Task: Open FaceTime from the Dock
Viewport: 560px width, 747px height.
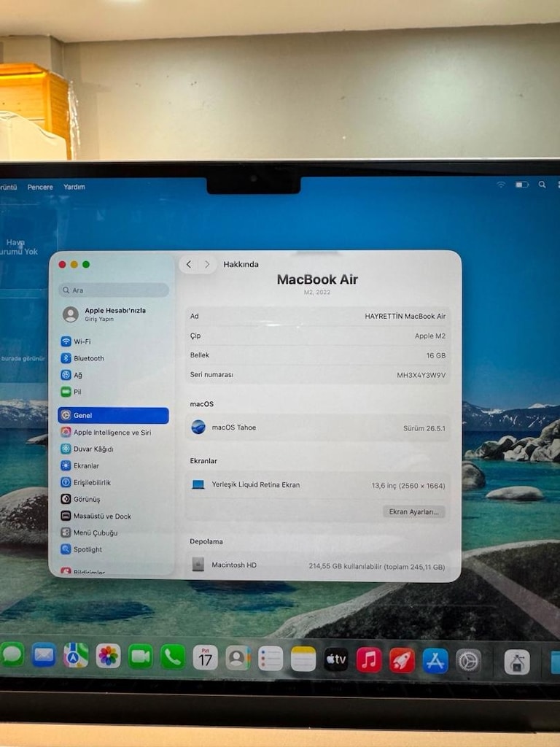Action: click(141, 657)
